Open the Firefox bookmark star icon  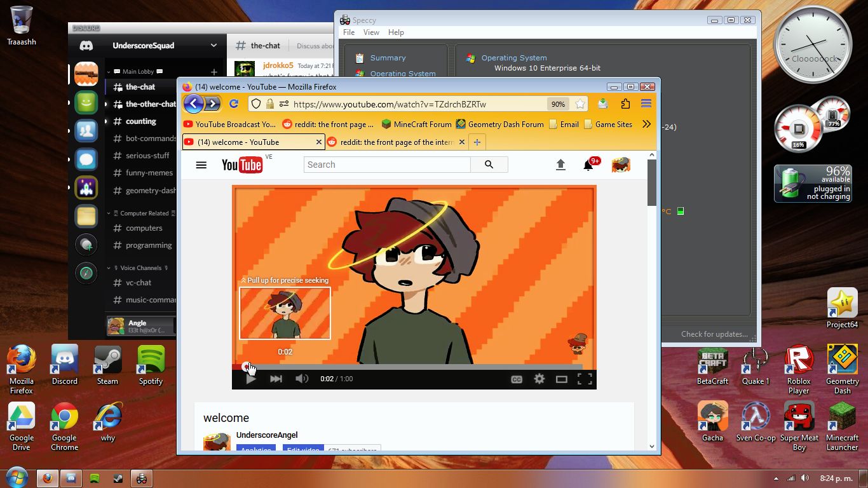click(580, 104)
